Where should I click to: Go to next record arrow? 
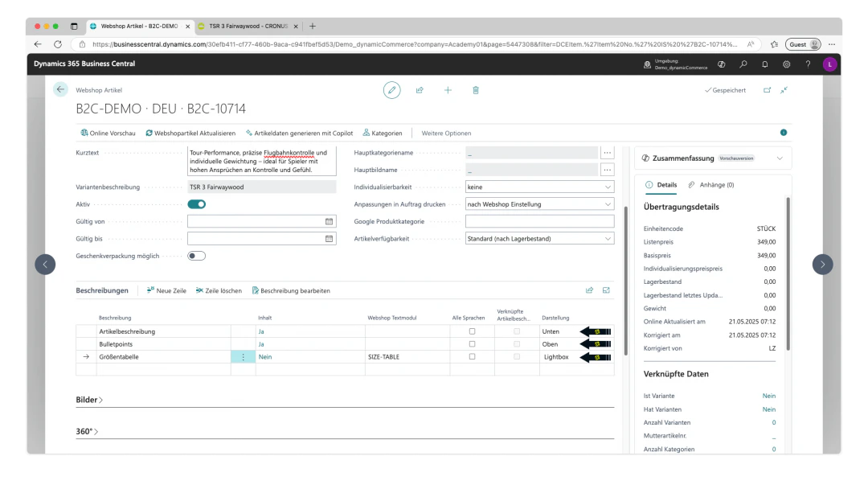point(823,264)
